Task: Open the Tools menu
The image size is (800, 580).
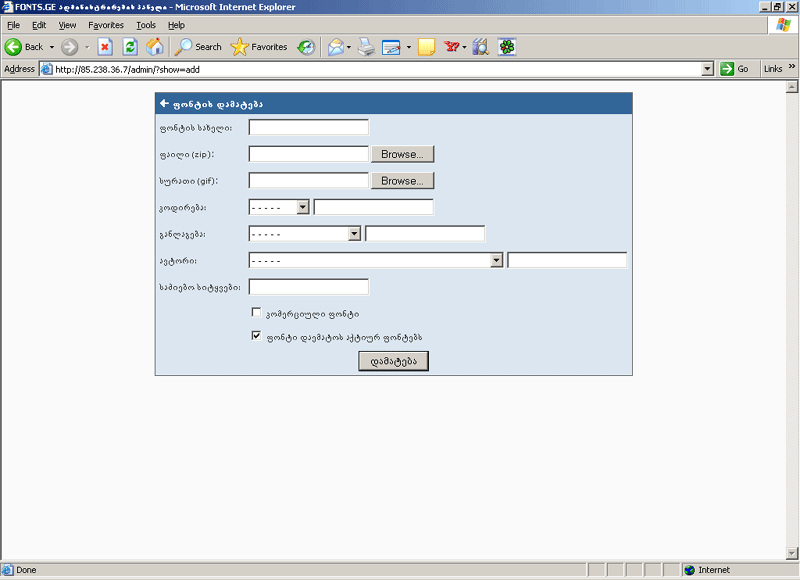Action: [146, 25]
